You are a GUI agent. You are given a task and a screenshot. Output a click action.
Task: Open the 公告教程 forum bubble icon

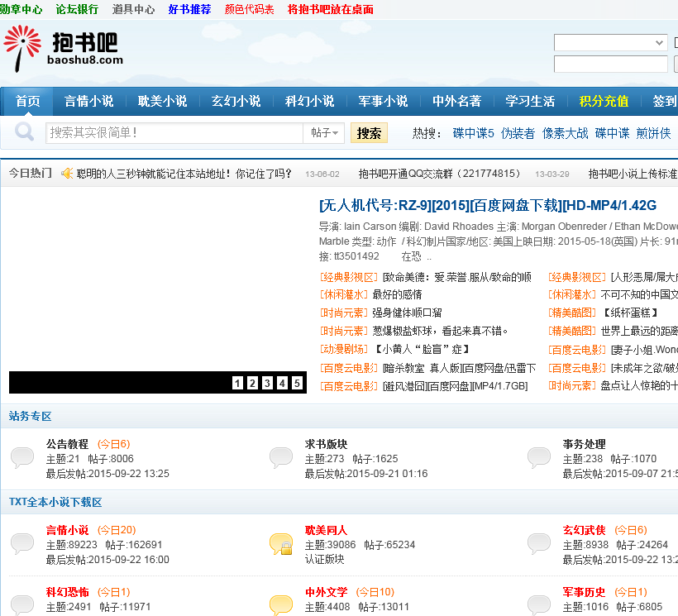(x=22, y=458)
